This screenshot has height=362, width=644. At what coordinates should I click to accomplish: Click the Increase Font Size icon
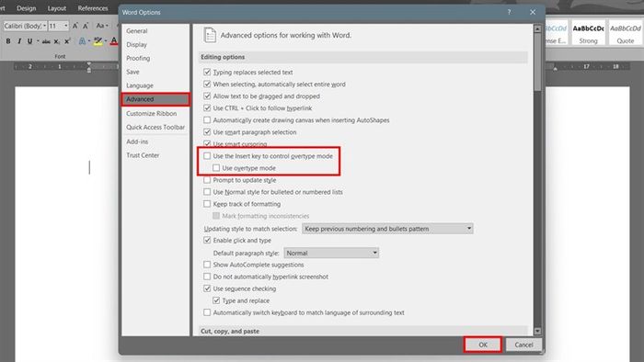pos(75,26)
